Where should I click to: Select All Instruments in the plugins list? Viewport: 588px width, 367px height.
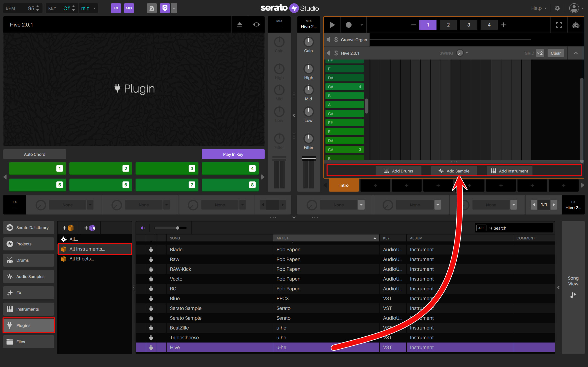[87, 249]
